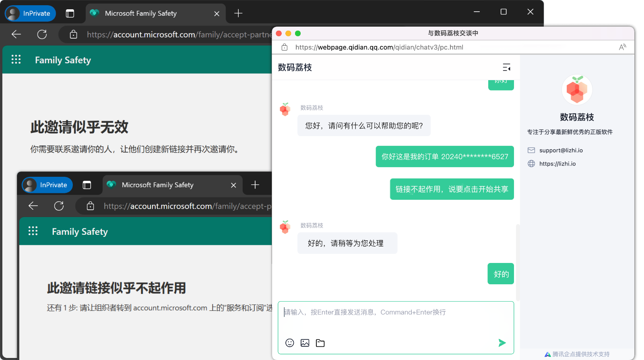This screenshot has height=360, width=644.
Task: Zoom chat window with green button
Action: click(298, 33)
